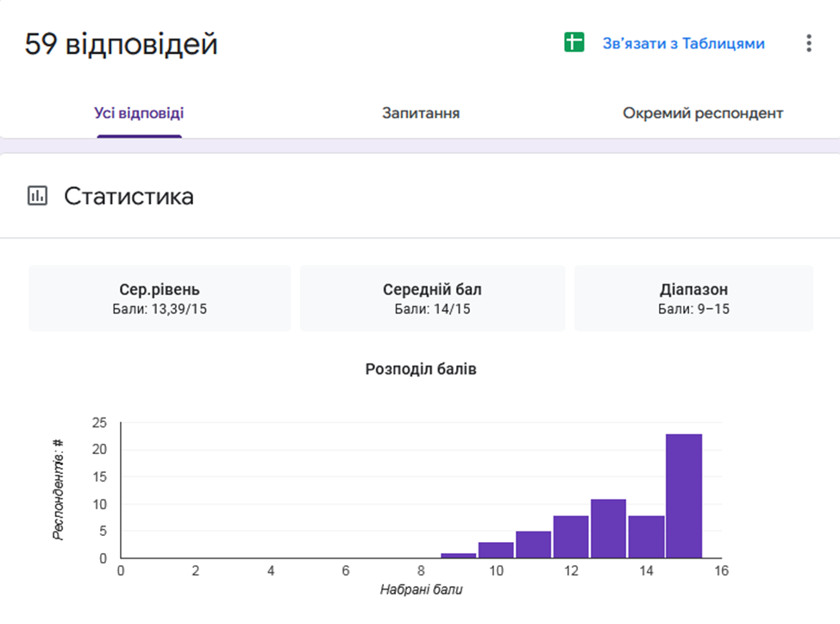This screenshot has width=840, height=624.
Task: Switch to the 'Запитання' tab
Action: coord(421,113)
